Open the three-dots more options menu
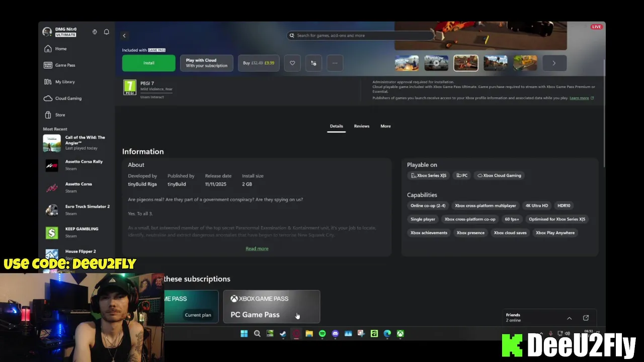Image resolution: width=644 pixels, height=362 pixels. (x=335, y=63)
